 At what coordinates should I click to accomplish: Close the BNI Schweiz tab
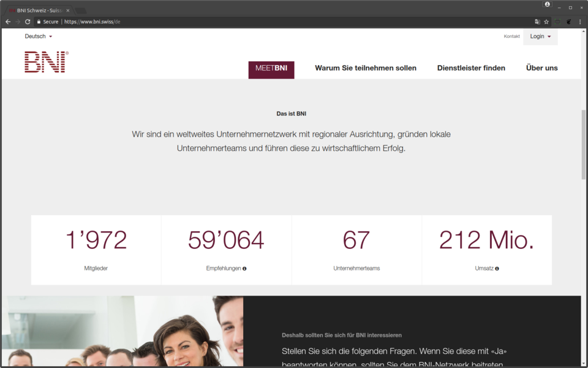click(68, 10)
